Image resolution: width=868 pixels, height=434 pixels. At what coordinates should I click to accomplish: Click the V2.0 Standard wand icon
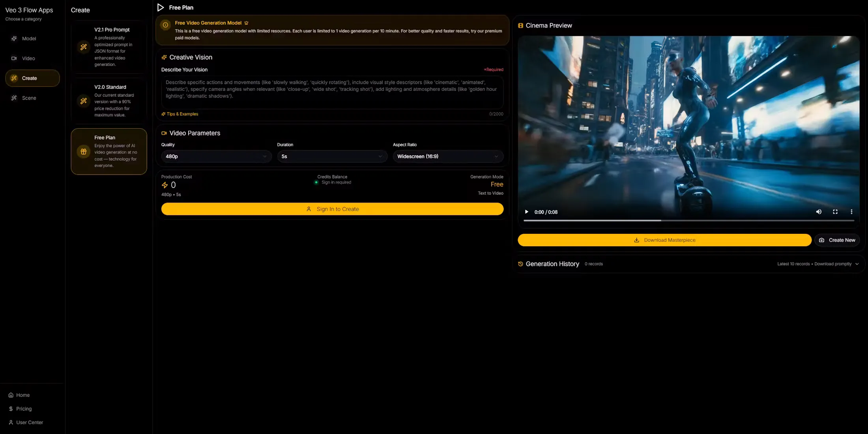click(84, 101)
